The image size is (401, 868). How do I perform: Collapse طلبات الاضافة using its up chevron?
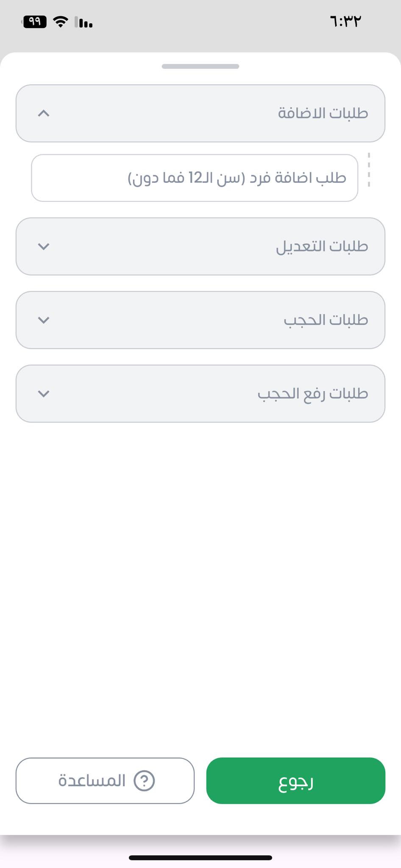[44, 113]
